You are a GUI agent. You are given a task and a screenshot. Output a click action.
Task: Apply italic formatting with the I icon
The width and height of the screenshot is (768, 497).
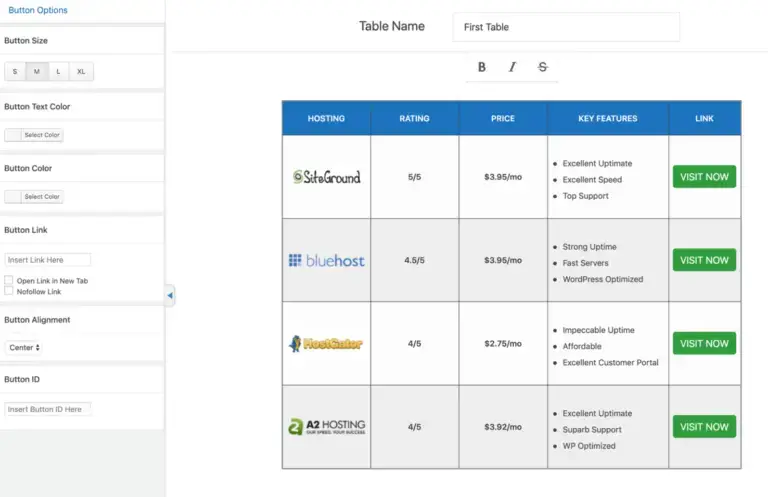point(512,67)
